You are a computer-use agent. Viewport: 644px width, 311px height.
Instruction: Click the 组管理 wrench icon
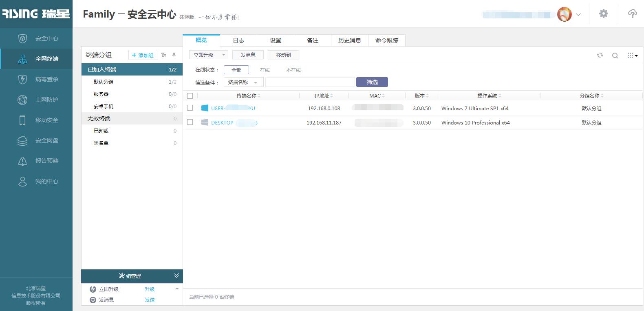[x=121, y=276]
